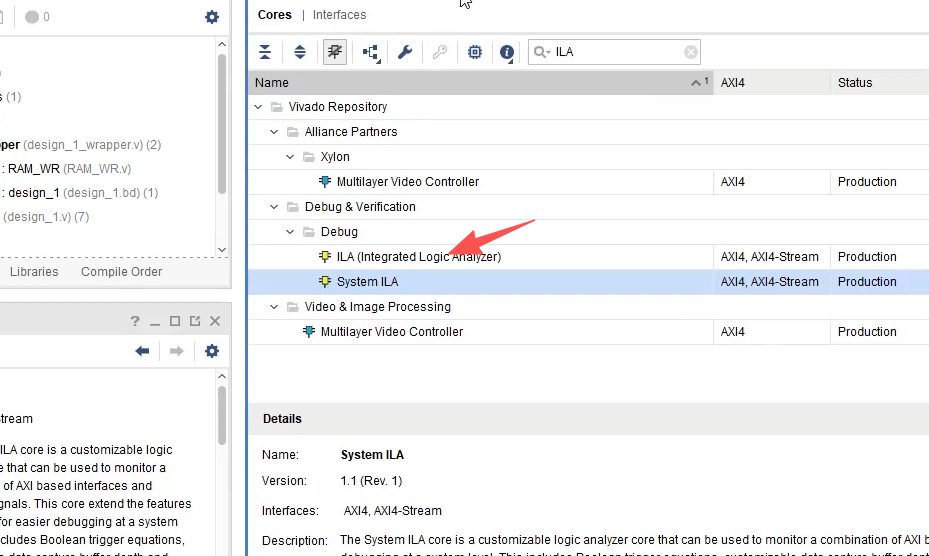Select Multilayer Video Controller under Xylon

pyautogui.click(x=408, y=182)
